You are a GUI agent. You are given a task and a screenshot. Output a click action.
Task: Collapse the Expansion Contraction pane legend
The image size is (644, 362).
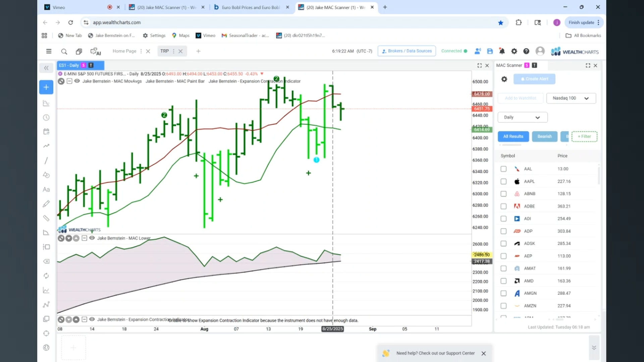[x=84, y=319]
